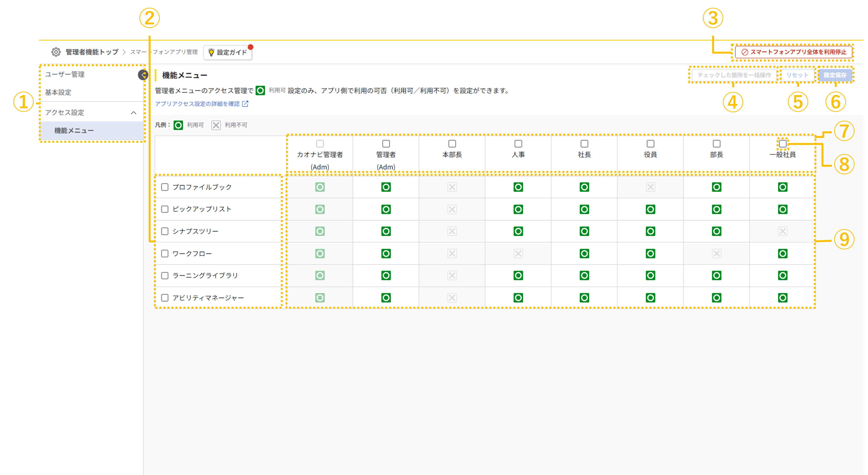This screenshot has width=868, height=475.
Task: Toggle プロファイルブック access for 役員
Action: point(650,187)
